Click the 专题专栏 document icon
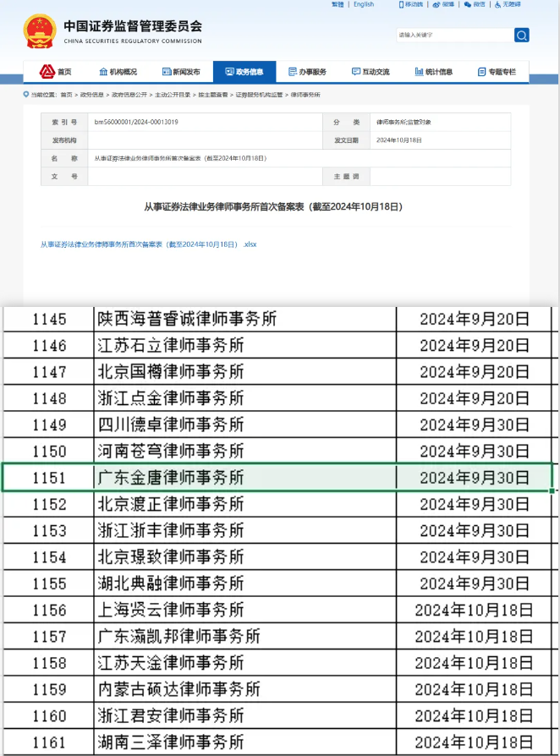Screen dimensions: 560x756 [x=481, y=72]
